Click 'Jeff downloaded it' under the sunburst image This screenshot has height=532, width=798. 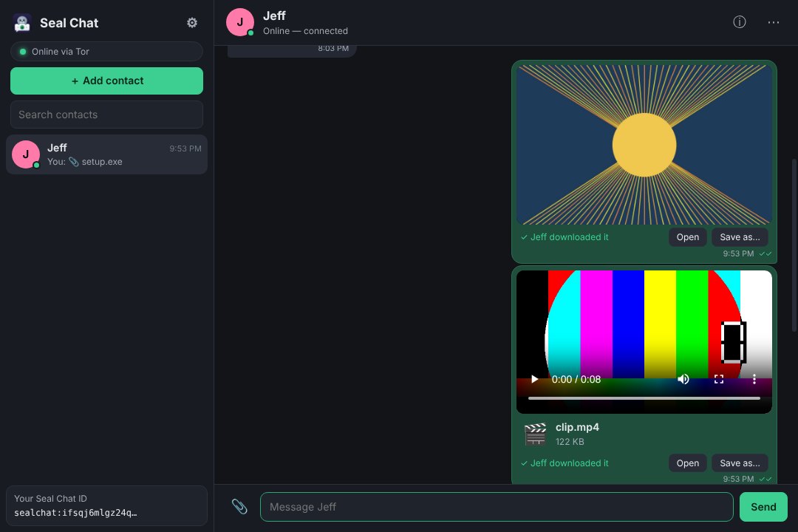point(565,237)
